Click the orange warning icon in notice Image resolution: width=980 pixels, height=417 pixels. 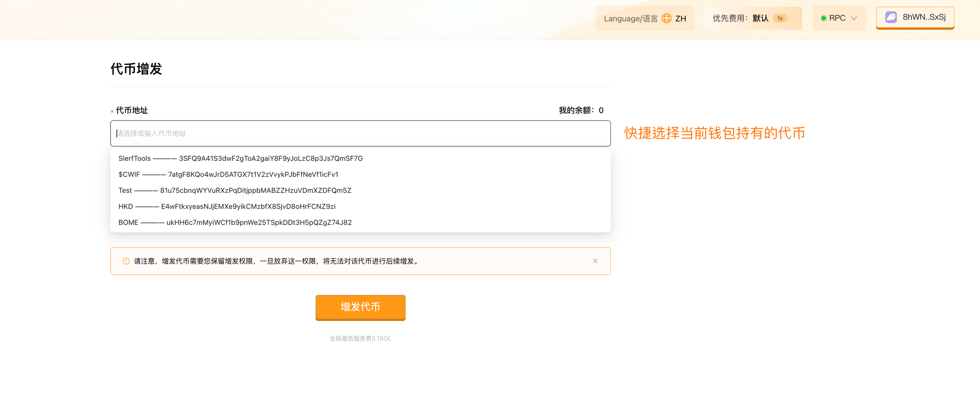click(x=126, y=261)
